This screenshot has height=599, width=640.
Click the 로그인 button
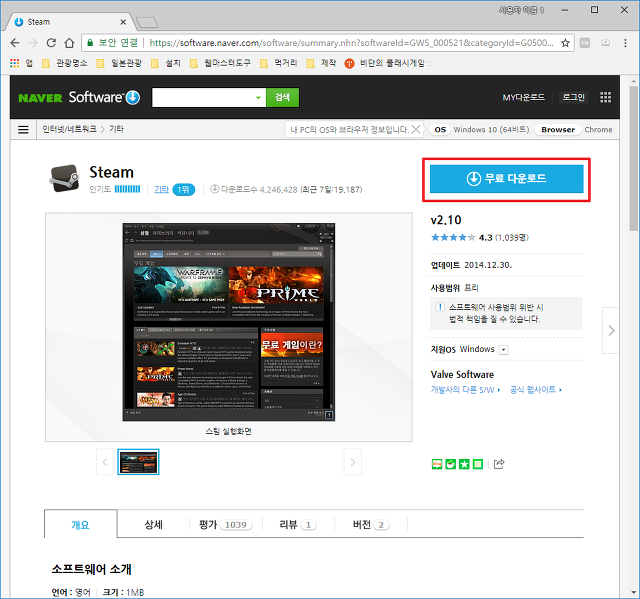(574, 97)
